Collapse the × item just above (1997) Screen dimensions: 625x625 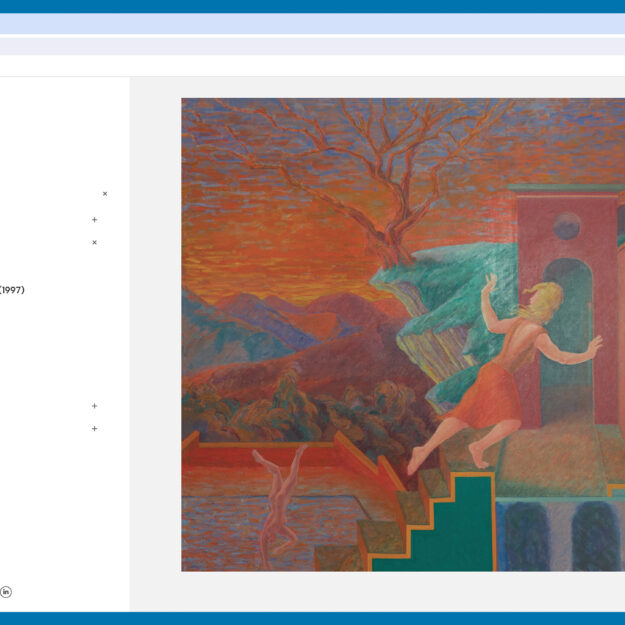point(95,242)
